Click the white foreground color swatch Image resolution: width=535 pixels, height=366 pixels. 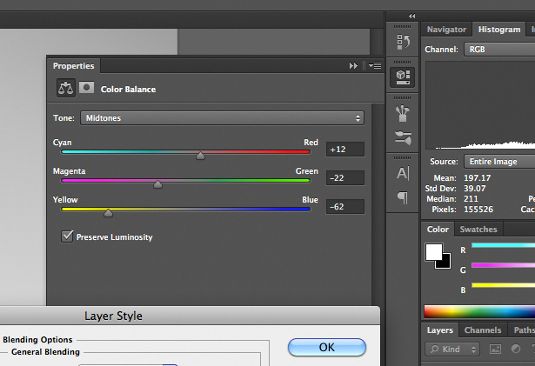click(x=433, y=252)
